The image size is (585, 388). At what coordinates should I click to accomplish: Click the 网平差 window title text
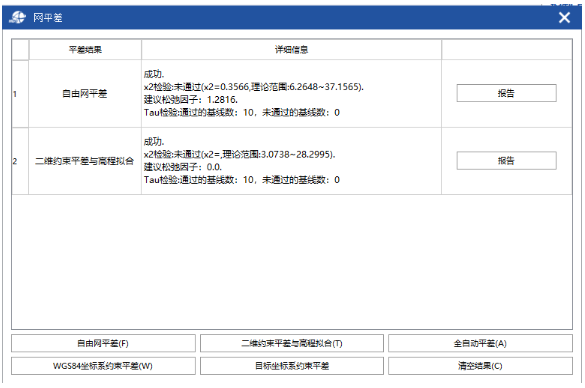point(48,18)
